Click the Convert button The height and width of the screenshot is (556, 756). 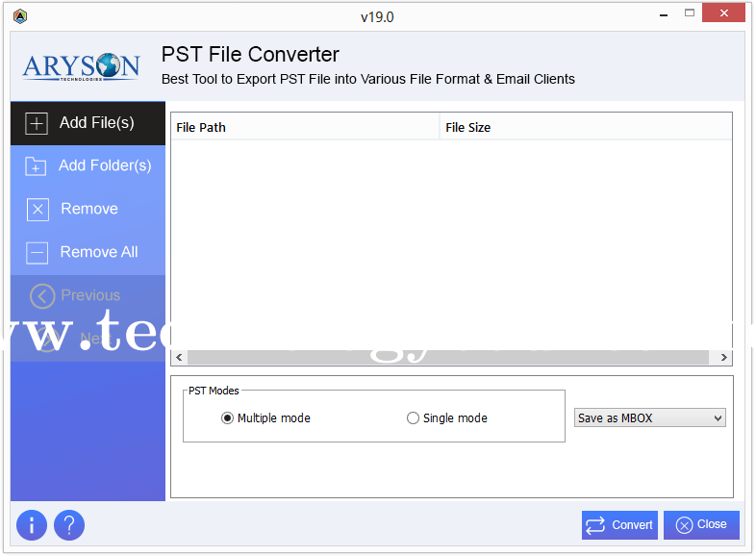coord(619,524)
